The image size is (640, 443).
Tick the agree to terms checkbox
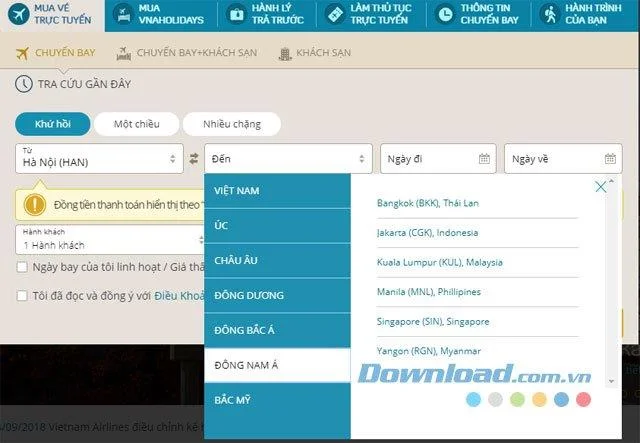pyautogui.click(x=22, y=296)
